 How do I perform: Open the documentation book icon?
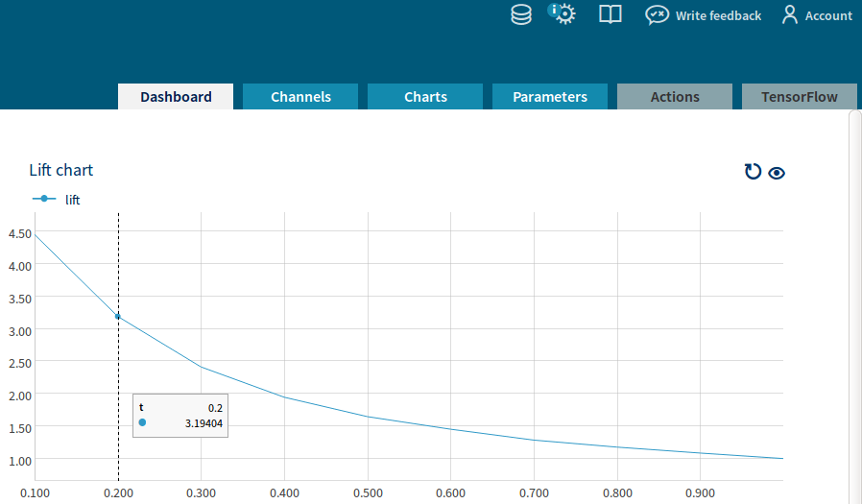pos(611,15)
